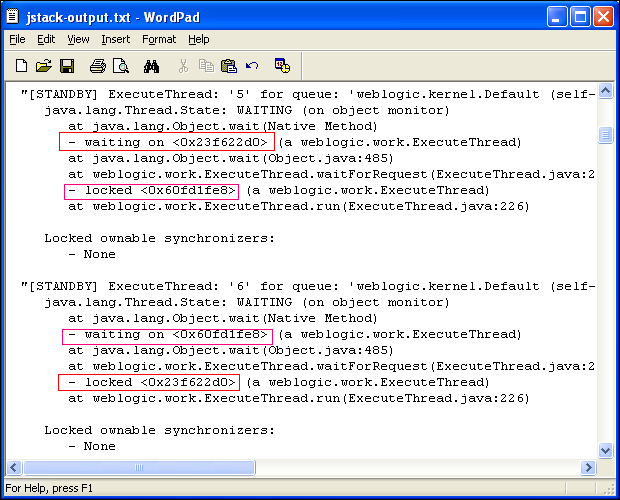
Task: Click first 'wait(Native Method)' line
Action: [x=223, y=126]
